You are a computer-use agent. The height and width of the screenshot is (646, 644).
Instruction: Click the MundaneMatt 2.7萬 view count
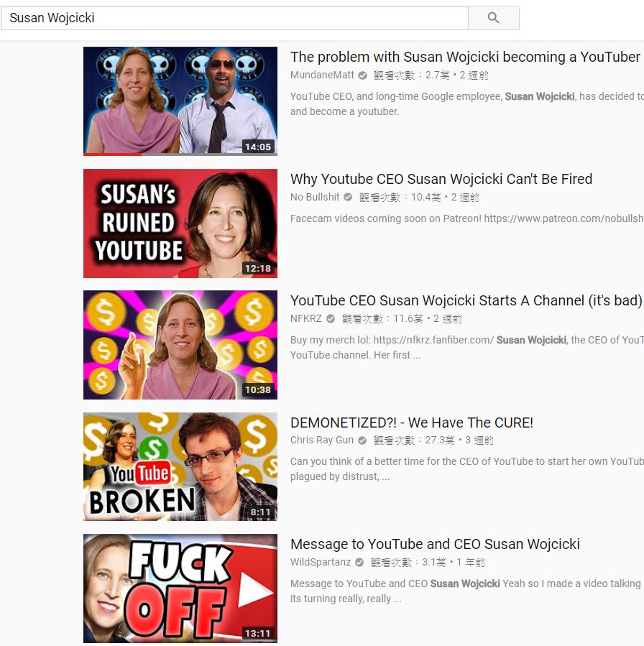pos(412,75)
